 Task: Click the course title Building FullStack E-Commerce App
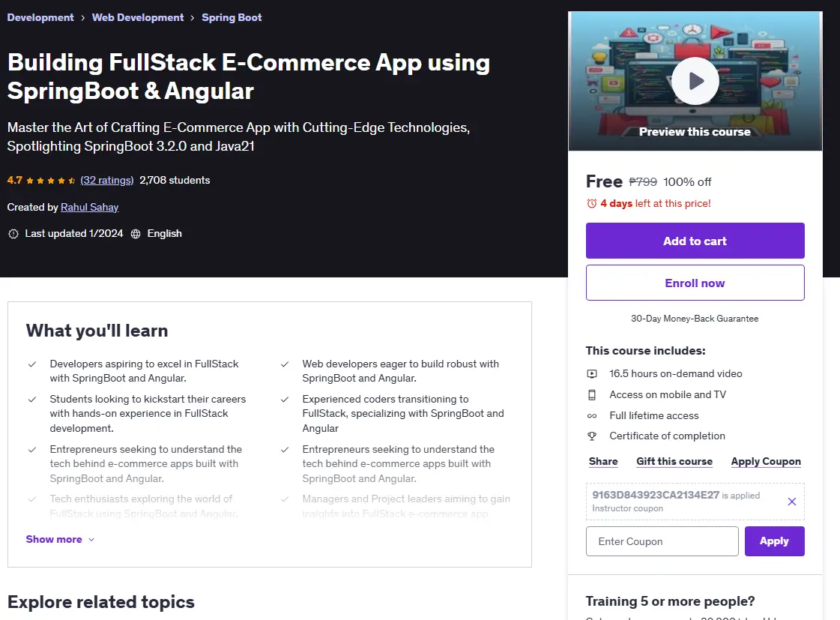pyautogui.click(x=249, y=76)
